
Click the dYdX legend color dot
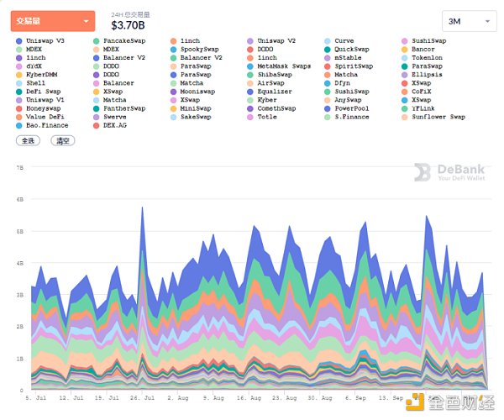pos(18,66)
